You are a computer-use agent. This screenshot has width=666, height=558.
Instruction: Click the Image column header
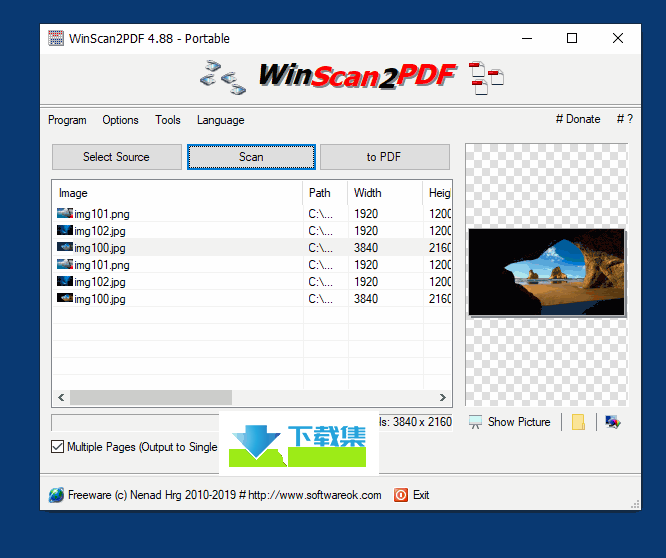click(178, 193)
